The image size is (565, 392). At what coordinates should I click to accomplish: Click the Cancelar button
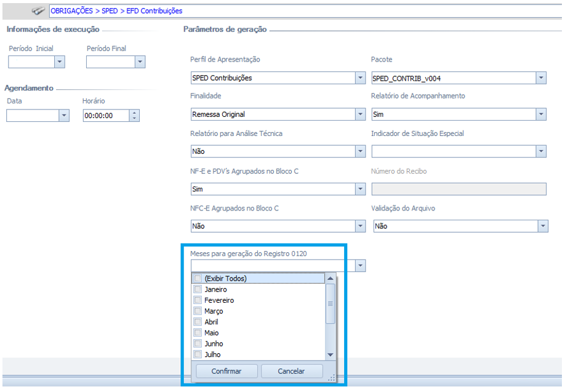pos(292,371)
